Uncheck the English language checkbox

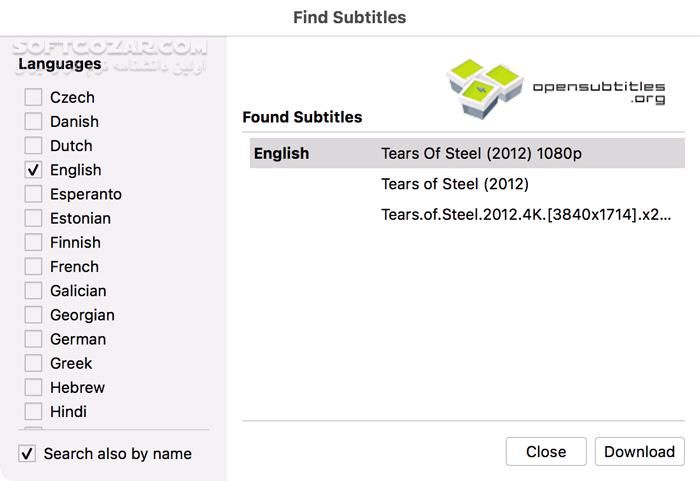click(34, 170)
